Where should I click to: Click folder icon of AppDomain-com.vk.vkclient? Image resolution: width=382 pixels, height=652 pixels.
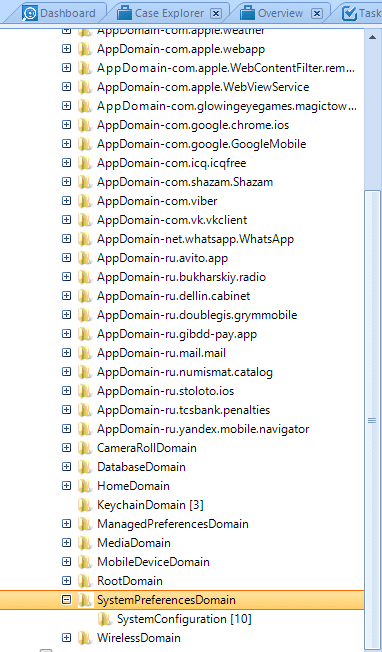click(x=84, y=220)
